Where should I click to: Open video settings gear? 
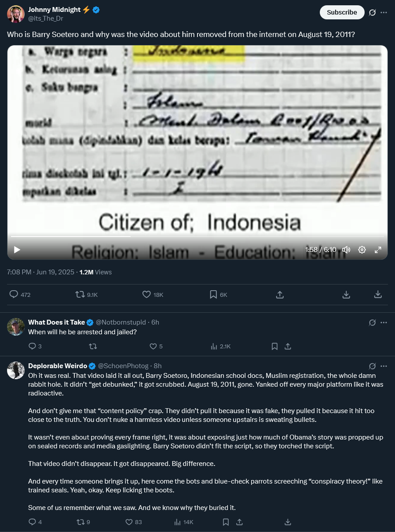(362, 250)
